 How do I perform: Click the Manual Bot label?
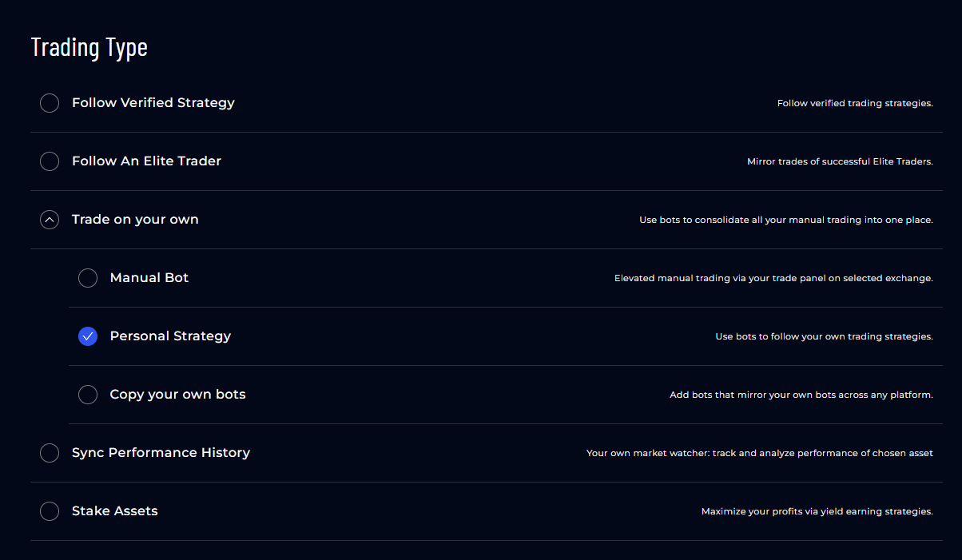click(149, 278)
